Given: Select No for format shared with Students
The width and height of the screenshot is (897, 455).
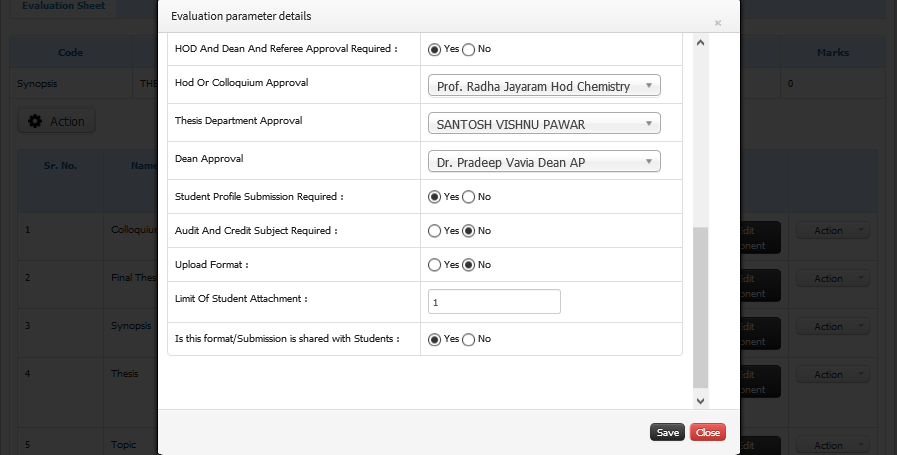Looking at the screenshot, I should click(x=469, y=339).
